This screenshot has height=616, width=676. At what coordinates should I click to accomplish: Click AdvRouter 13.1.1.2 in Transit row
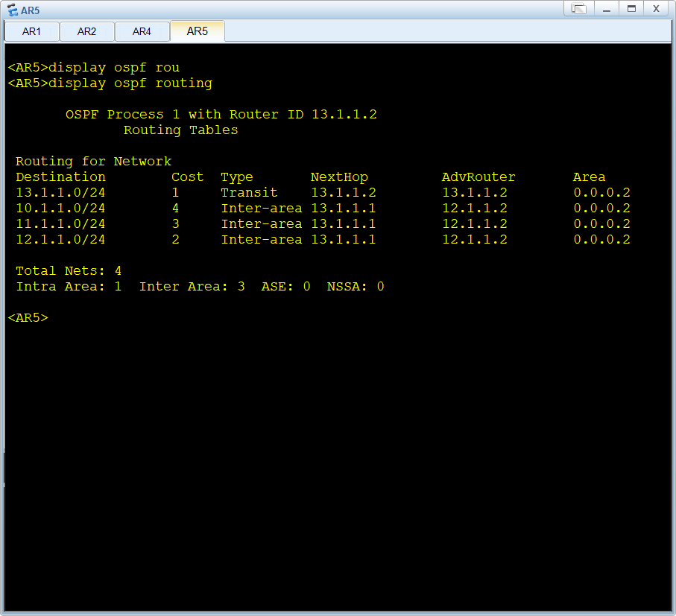point(475,193)
